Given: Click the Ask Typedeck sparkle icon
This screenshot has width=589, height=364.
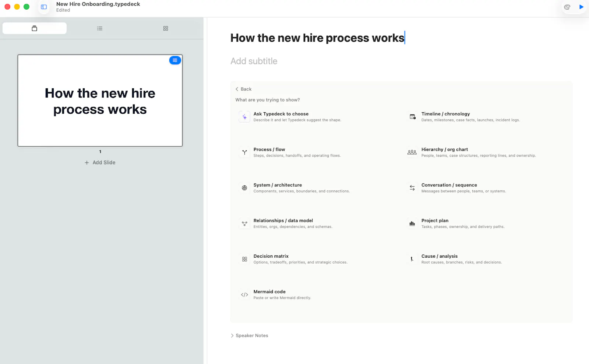Looking at the screenshot, I should pos(244,117).
